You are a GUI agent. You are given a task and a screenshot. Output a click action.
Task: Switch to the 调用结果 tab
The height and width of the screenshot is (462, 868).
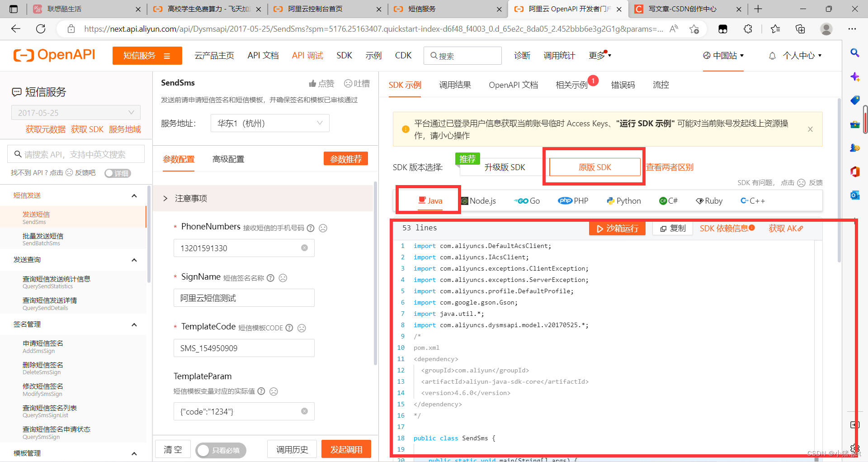[455, 85]
